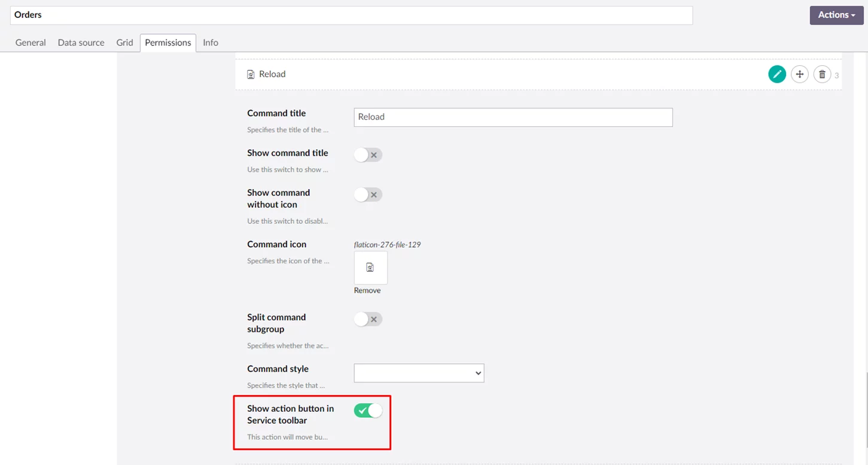
Task: Click Remove link under command icon
Action: coord(367,290)
